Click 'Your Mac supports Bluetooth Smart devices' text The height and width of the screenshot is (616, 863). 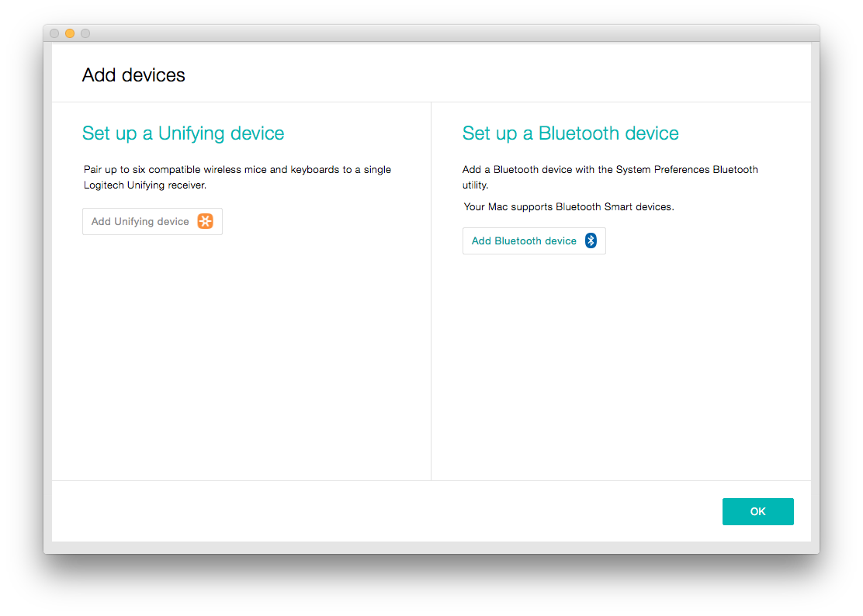coord(569,207)
